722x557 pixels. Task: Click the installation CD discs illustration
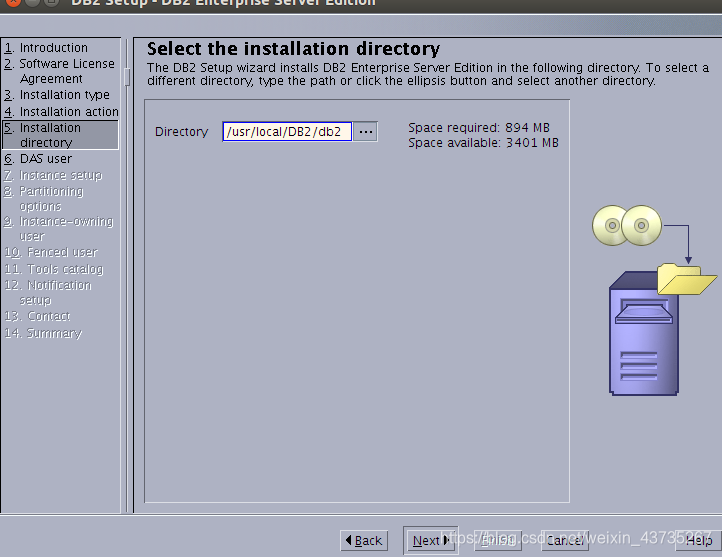pyautogui.click(x=627, y=225)
